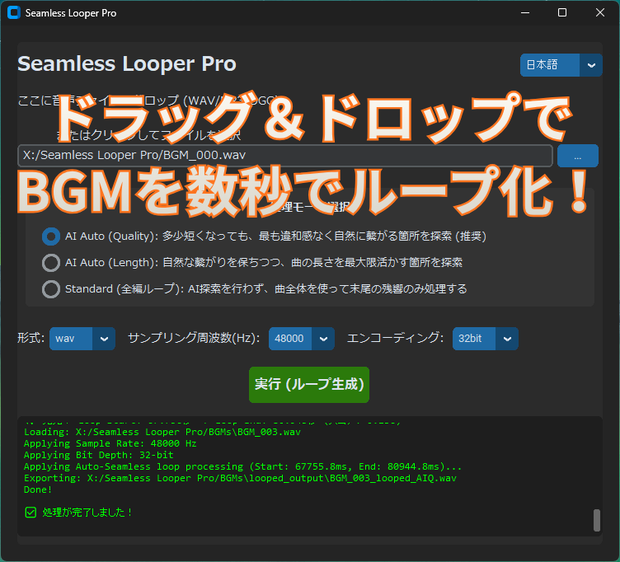Click the 形式 label

tap(31, 338)
